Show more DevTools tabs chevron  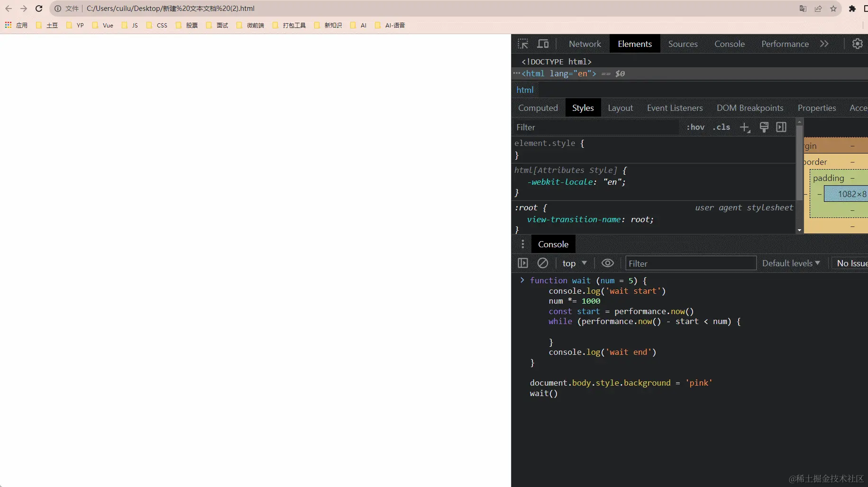point(824,44)
